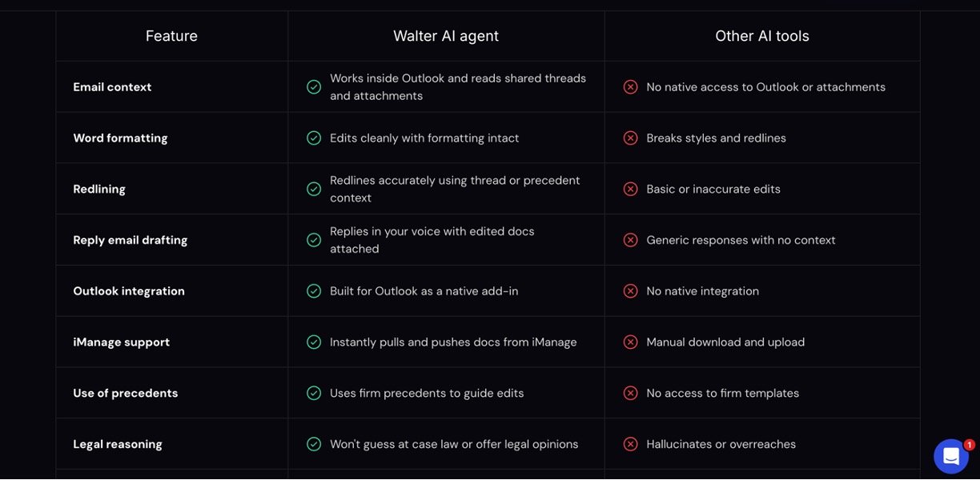
Task: Click red X for No access to firm templates
Action: coord(630,393)
